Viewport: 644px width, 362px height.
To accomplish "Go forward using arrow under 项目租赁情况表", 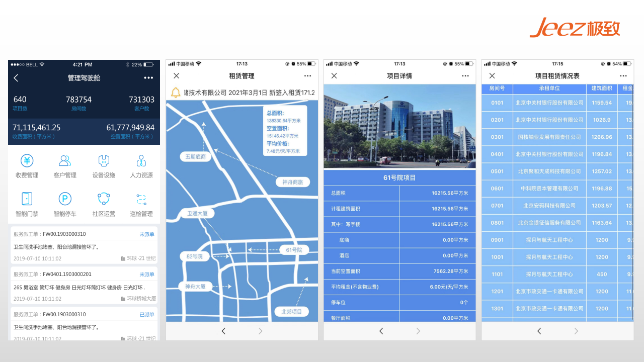I will (x=576, y=331).
